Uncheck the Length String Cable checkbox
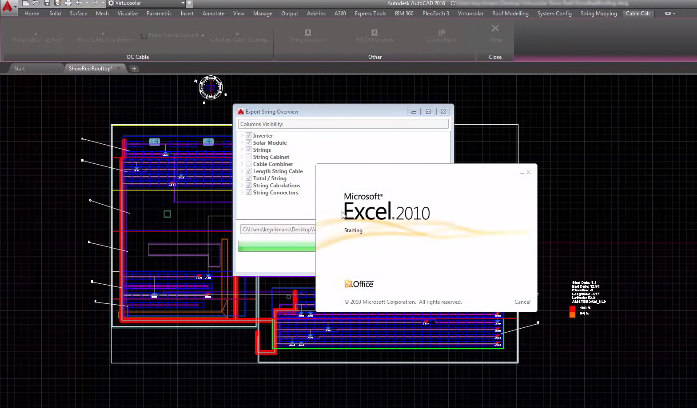 [249, 171]
